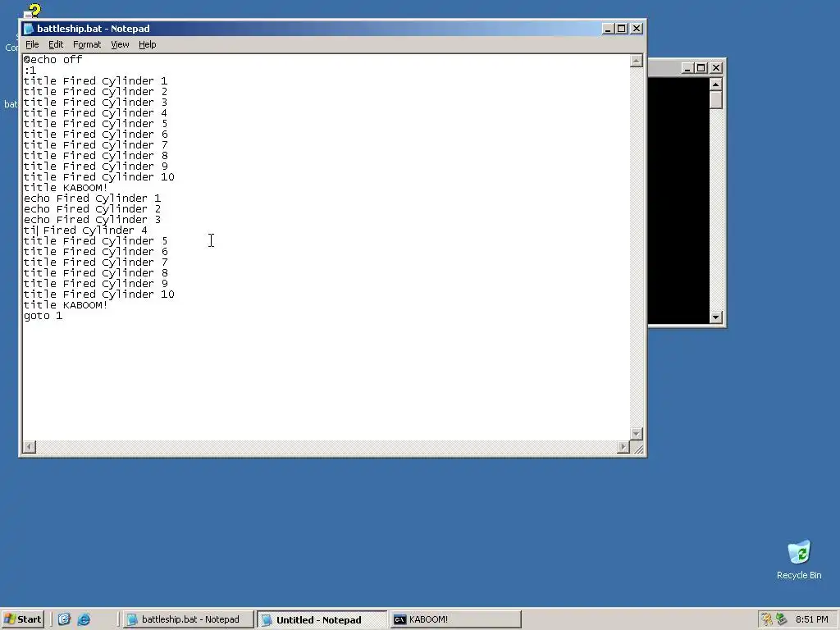Open the View menu in Notepad
Screen dimensions: 840x630
[120, 44]
